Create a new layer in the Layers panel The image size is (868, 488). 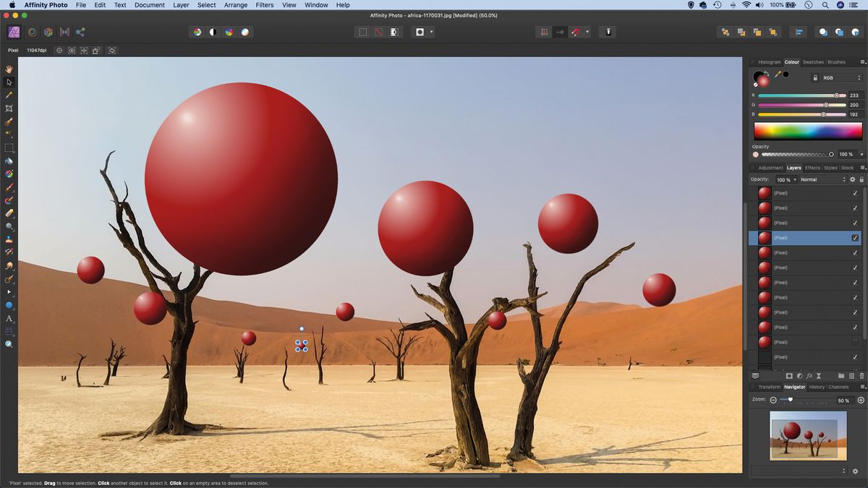coord(852,375)
